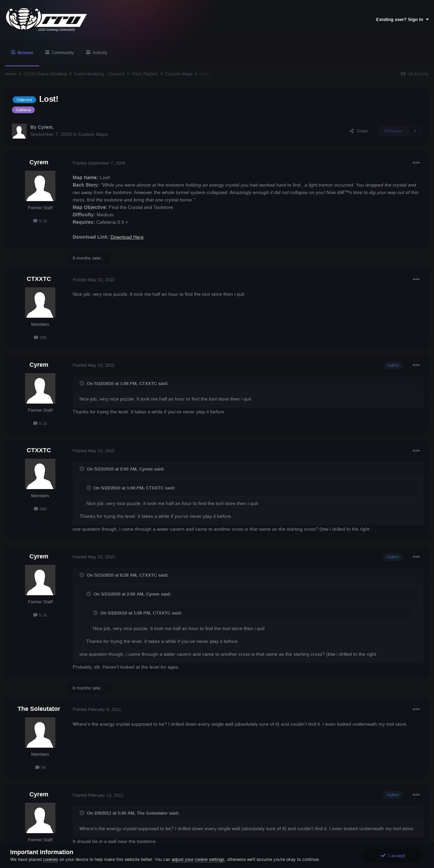This screenshot has height=868, width=434.
Task: Click the Download Here link
Action: [127, 237]
